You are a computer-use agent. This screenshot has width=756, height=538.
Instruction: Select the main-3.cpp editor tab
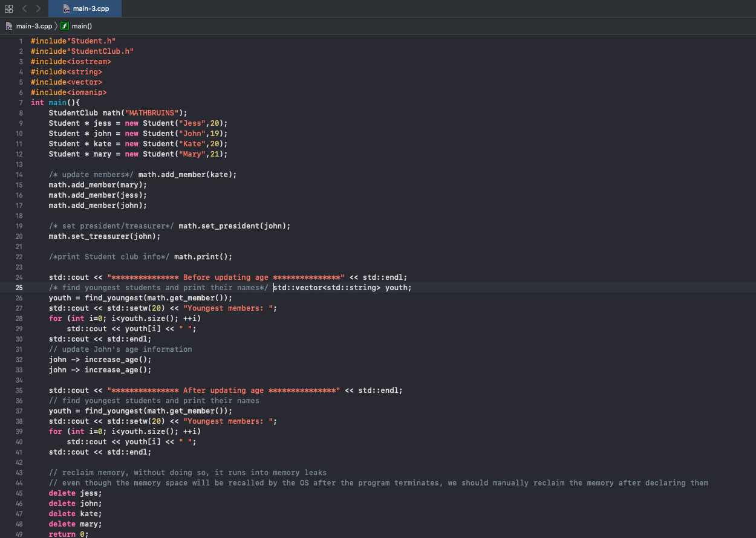pyautogui.click(x=85, y=8)
